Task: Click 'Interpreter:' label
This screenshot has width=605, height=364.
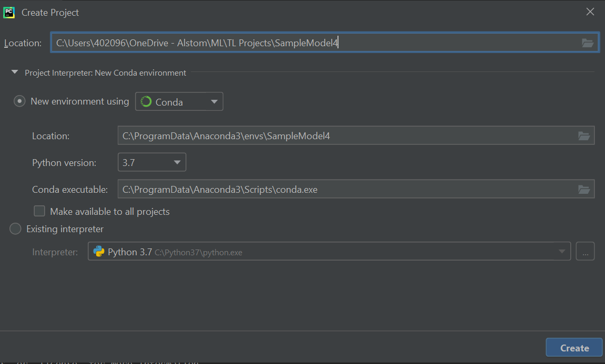Action: 55,252
